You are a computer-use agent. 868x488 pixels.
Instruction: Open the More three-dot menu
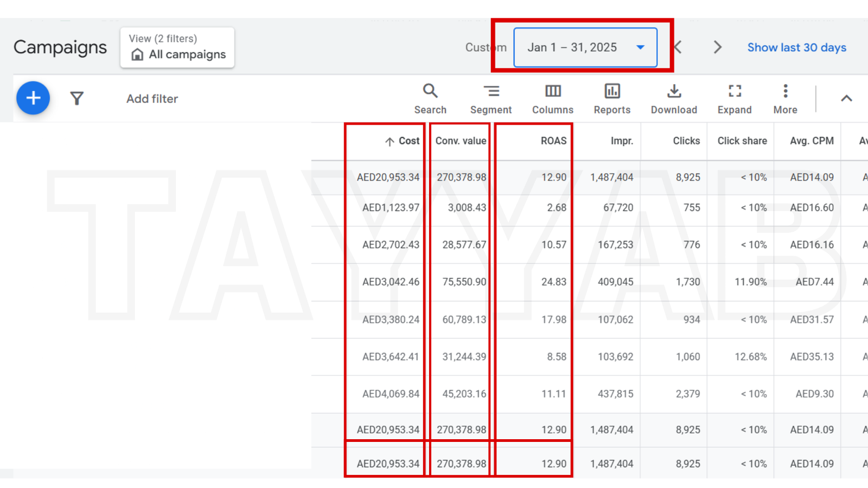785,99
